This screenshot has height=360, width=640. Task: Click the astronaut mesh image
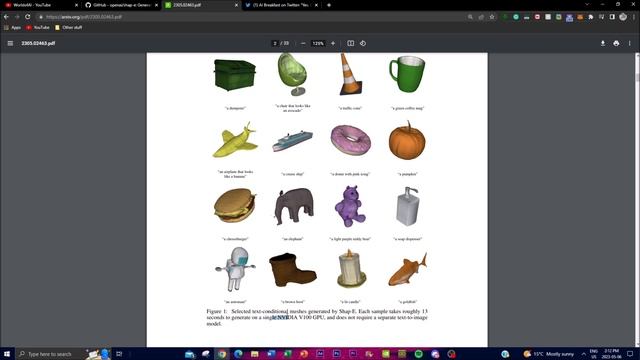(x=236, y=269)
